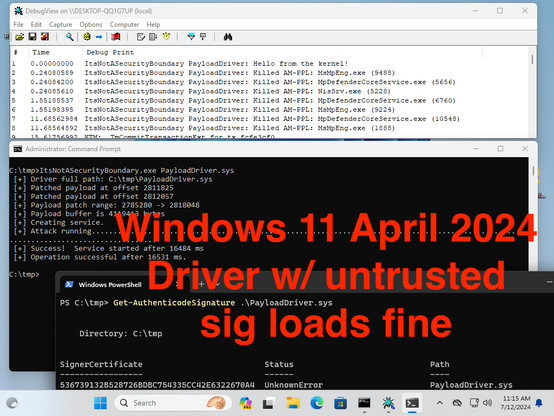Click the Command Prompt title bar icon
The height and width of the screenshot is (416, 554).
coord(18,149)
